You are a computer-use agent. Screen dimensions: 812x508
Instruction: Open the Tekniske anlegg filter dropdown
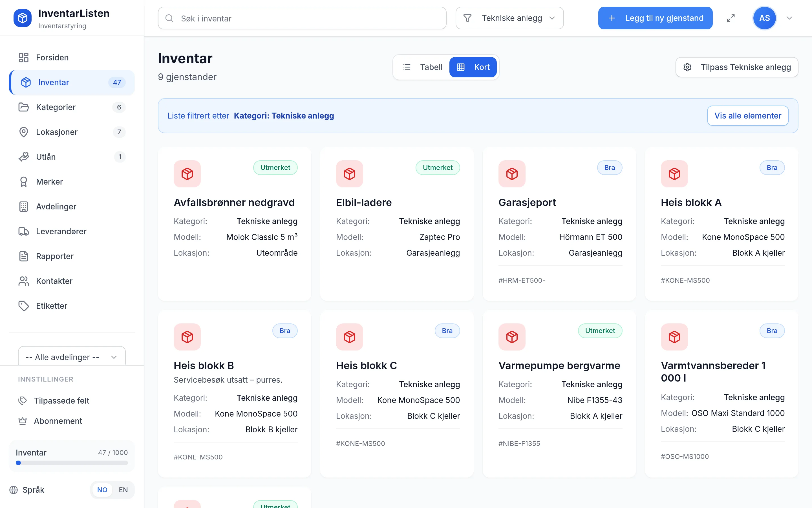point(509,18)
